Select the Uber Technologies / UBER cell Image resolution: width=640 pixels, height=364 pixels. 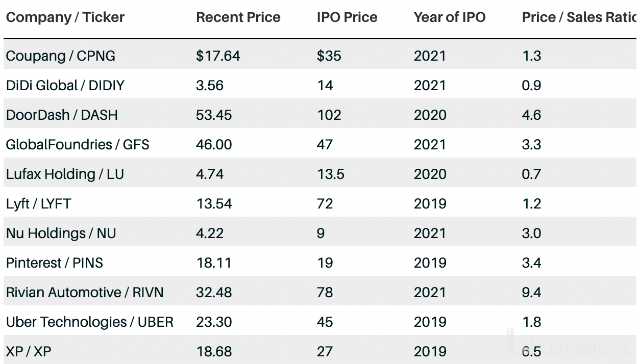pyautogui.click(x=90, y=322)
